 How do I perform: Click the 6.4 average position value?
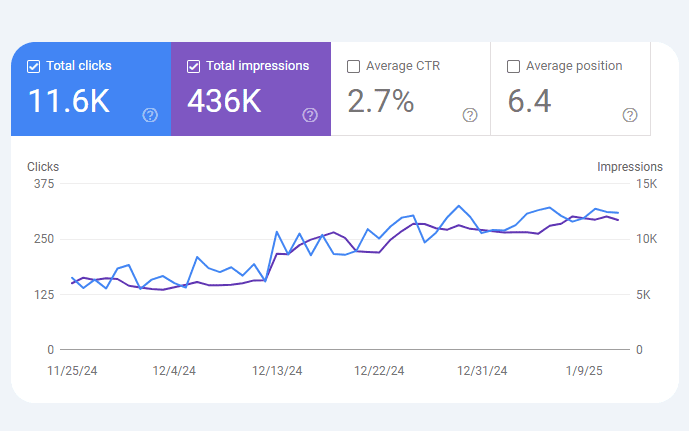[x=530, y=101]
